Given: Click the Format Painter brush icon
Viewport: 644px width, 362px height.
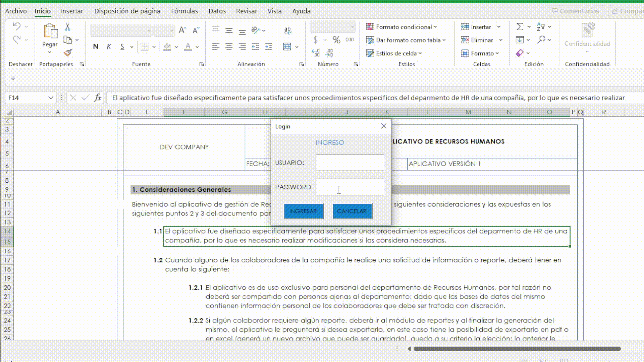Looking at the screenshot, I should click(x=68, y=53).
